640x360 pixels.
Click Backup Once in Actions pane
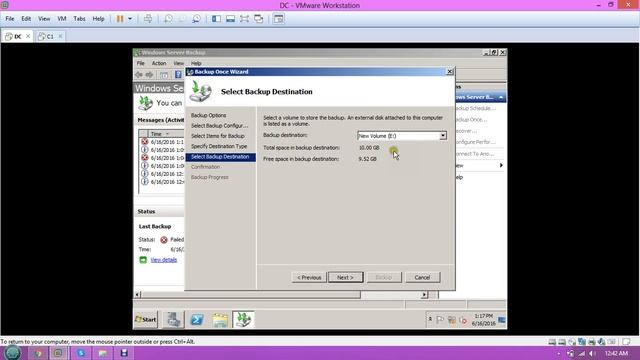tap(471, 120)
